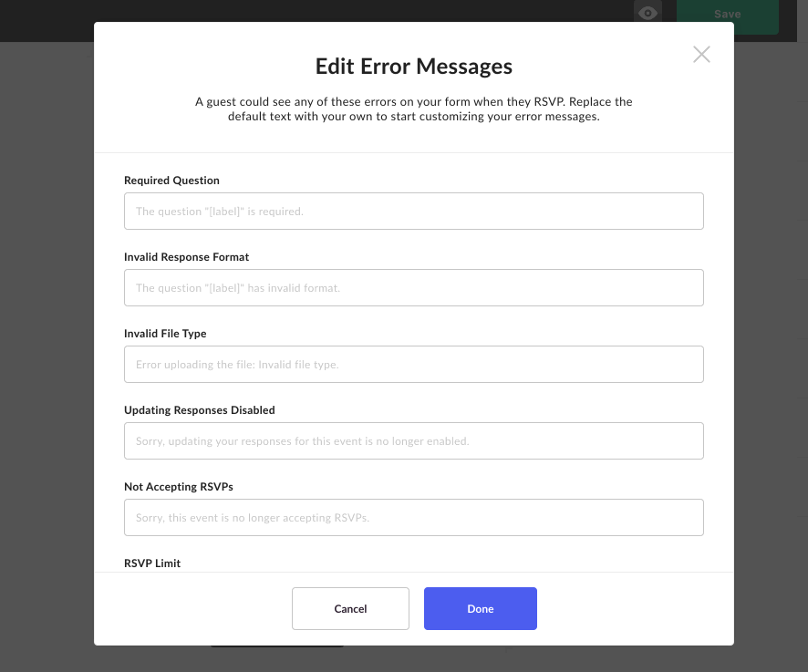This screenshot has height=672, width=808.
Task: Click the 'Edit Error Messages' heading
Action: [414, 67]
